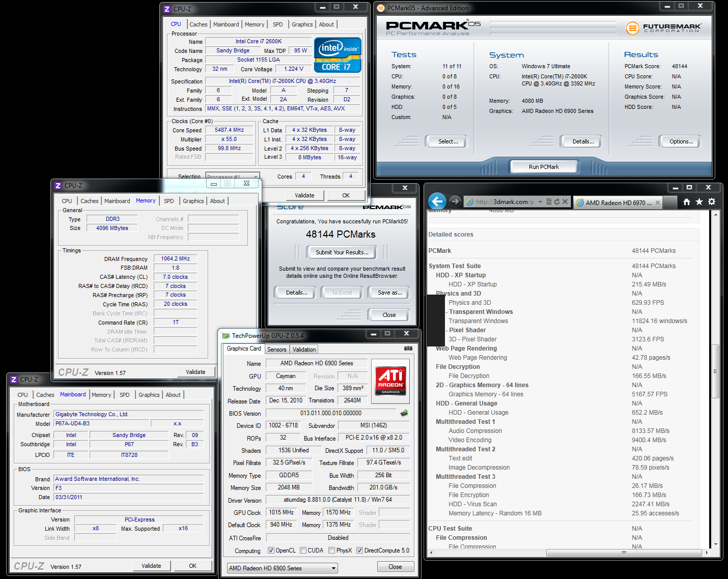Take a GPU-Z screenshot with camera icon

tap(408, 349)
